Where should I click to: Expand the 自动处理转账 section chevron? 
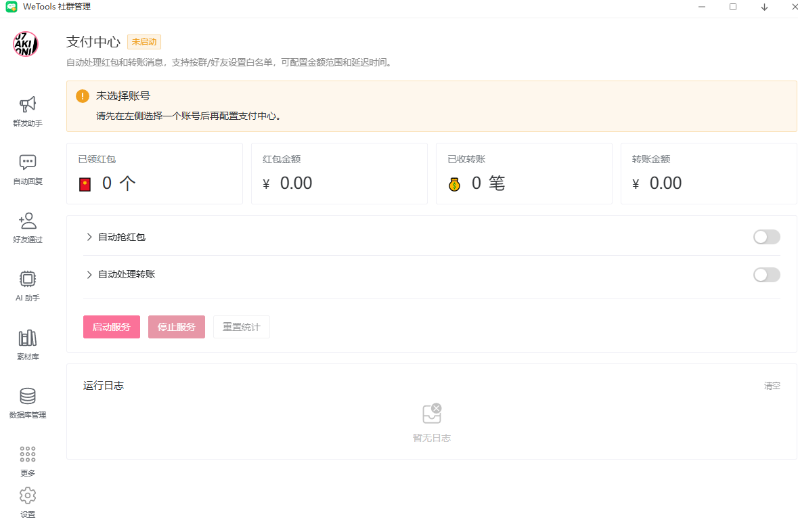(x=89, y=275)
